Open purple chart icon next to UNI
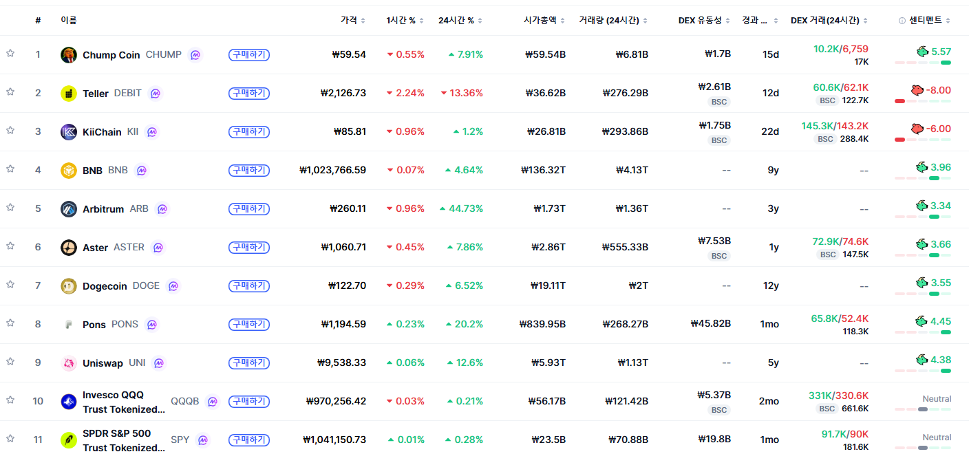 [159, 363]
